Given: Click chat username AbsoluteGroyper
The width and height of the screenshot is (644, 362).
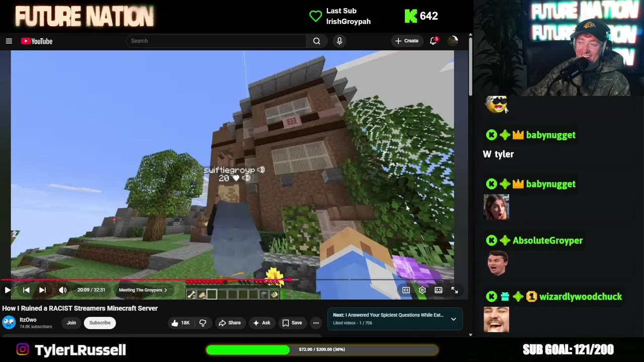Looking at the screenshot, I should tap(547, 240).
